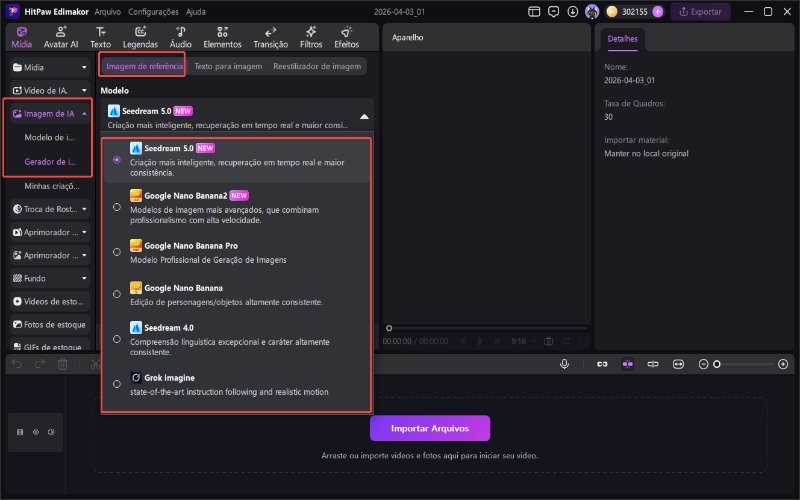Screen dimensions: 800x500
Task: Expand the Troca de Rosto section
Action: [x=50, y=209]
